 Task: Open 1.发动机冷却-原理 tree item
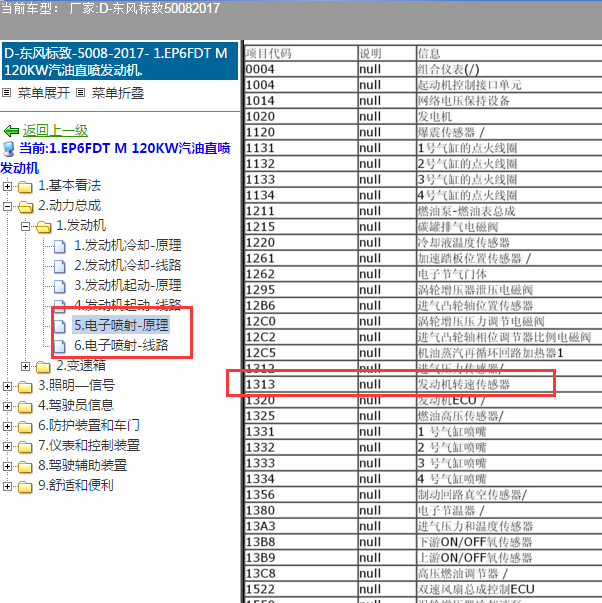pyautogui.click(x=128, y=245)
